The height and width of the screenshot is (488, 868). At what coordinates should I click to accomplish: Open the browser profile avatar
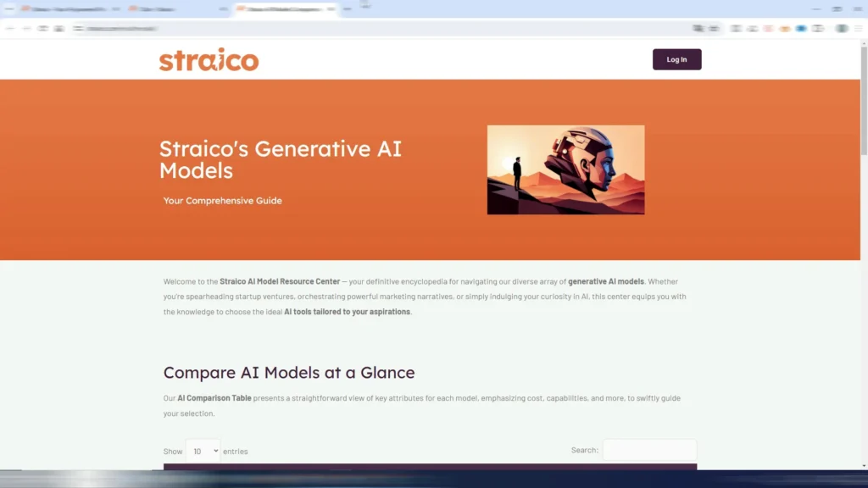click(841, 28)
